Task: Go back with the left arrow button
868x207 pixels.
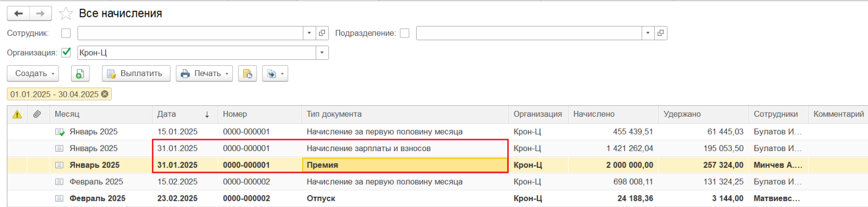Action: (x=18, y=13)
